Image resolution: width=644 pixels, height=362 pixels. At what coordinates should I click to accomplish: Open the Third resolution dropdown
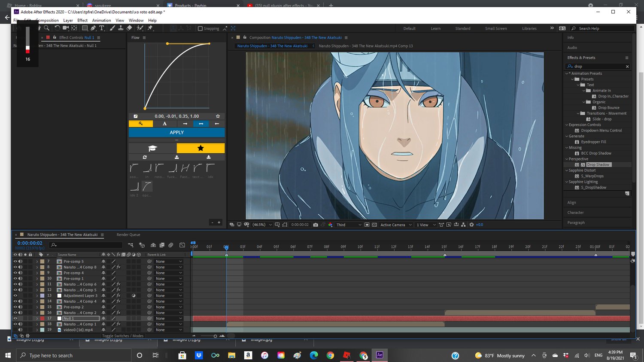(349, 225)
